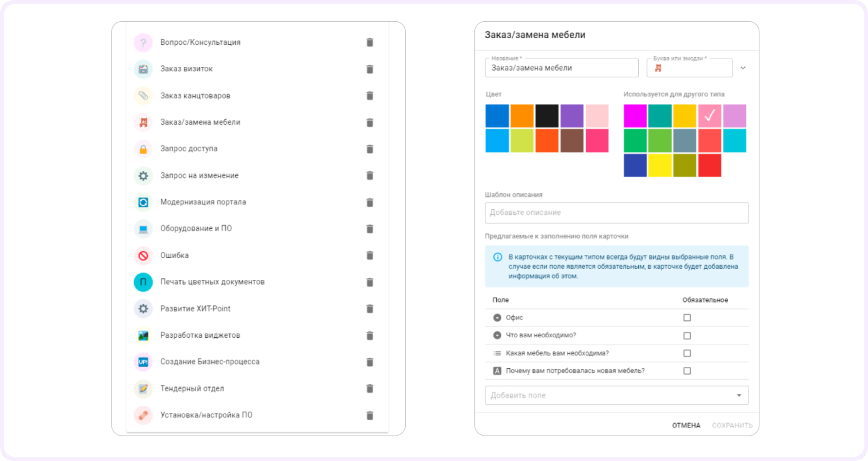
Task: Check required box for Что вам необходимо?
Action: (x=687, y=336)
